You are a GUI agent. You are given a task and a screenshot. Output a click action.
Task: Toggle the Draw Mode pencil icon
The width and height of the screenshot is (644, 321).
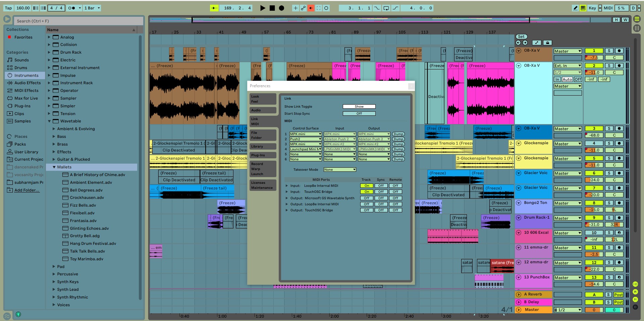pos(576,8)
